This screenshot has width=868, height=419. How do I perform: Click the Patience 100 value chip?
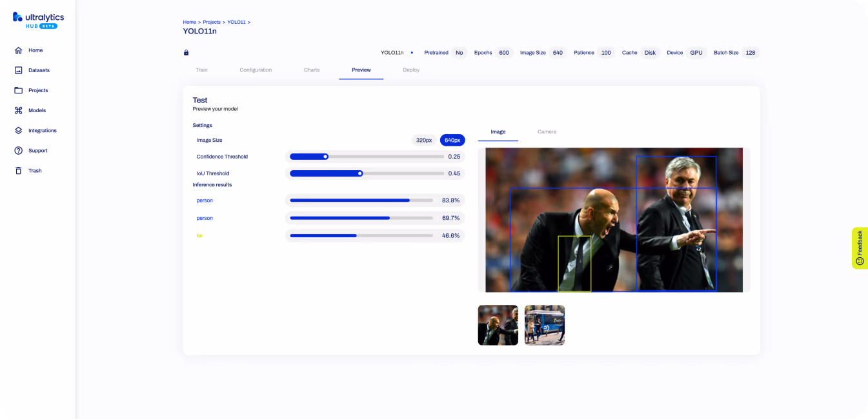pyautogui.click(x=606, y=53)
